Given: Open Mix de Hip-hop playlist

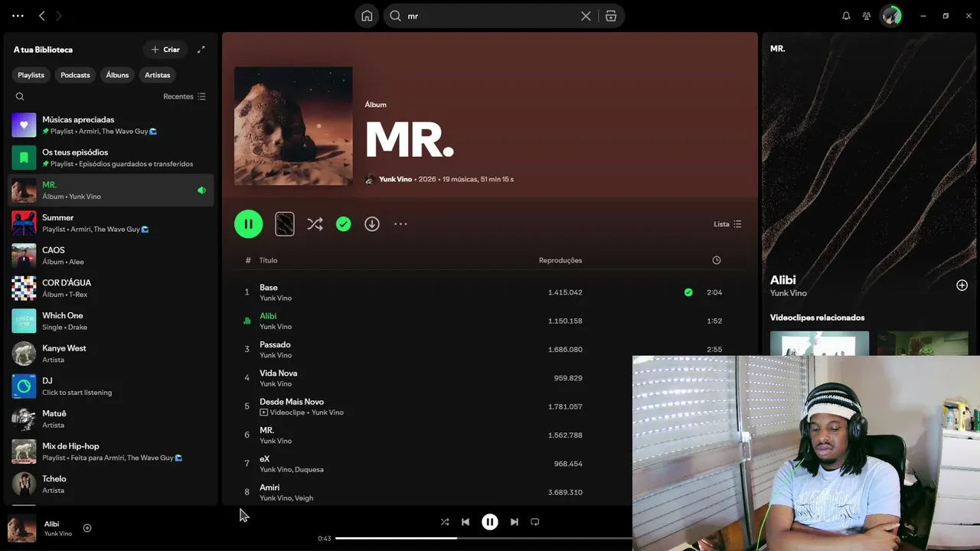Looking at the screenshot, I should pos(111,452).
